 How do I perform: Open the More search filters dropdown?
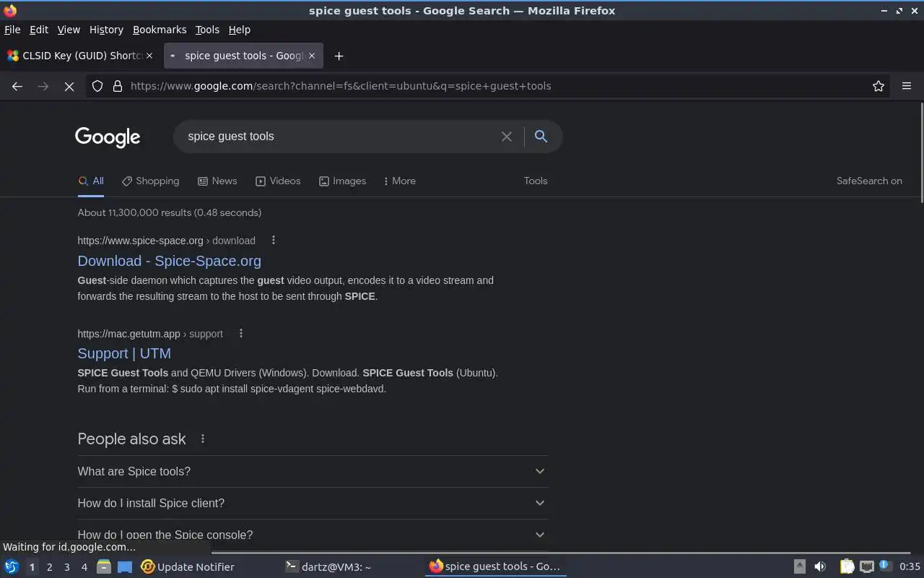399,181
